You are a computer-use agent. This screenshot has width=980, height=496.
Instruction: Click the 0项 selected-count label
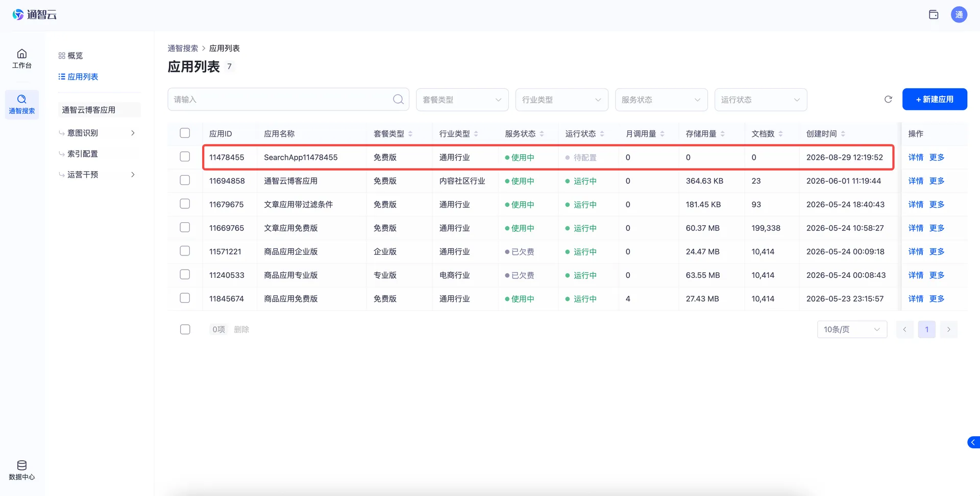(x=218, y=329)
